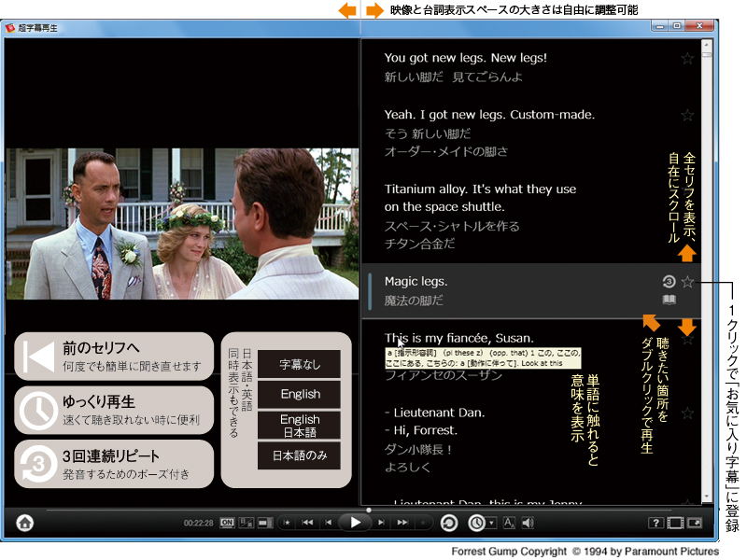Click the line "- Lieutenant Dan."
This screenshot has width=747, height=560.
pos(434,413)
